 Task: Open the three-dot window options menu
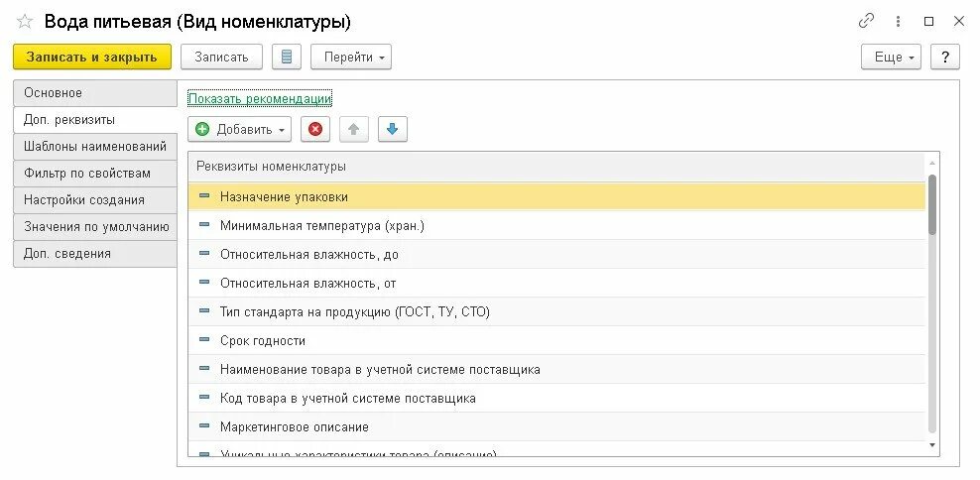[898, 21]
